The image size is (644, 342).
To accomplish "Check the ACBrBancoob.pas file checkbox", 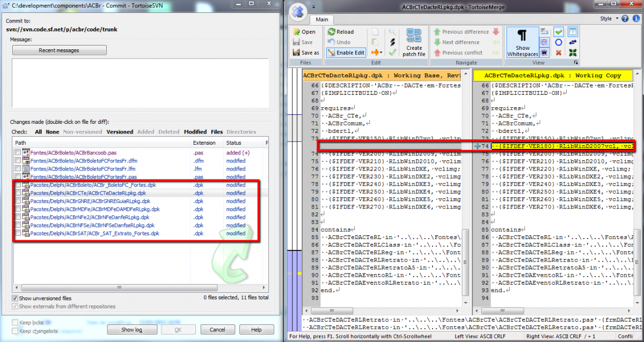I will 18,153.
